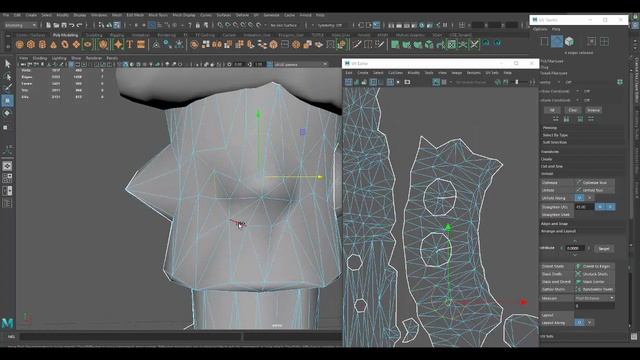The height and width of the screenshot is (360, 640).
Task: Activate the Paint selection tool
Action: tap(7, 88)
